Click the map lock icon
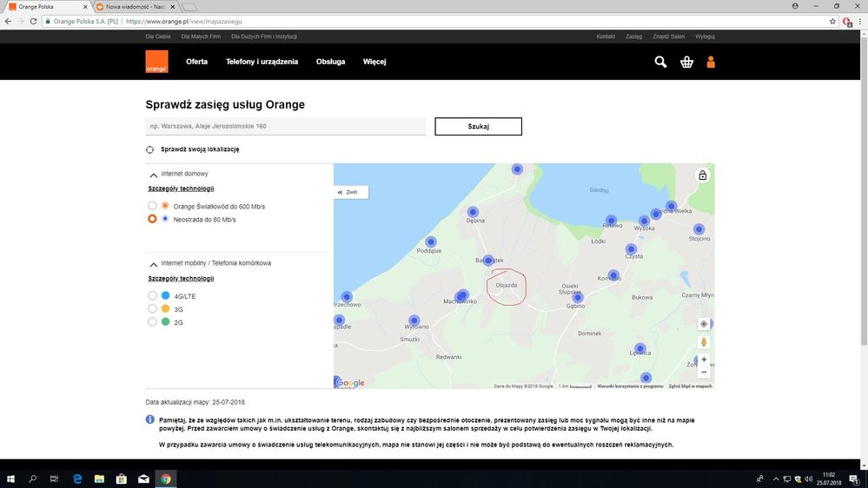 pos(703,175)
